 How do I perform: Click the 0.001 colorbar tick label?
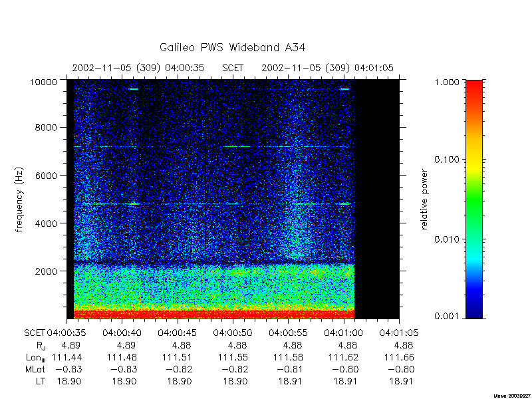click(x=448, y=317)
